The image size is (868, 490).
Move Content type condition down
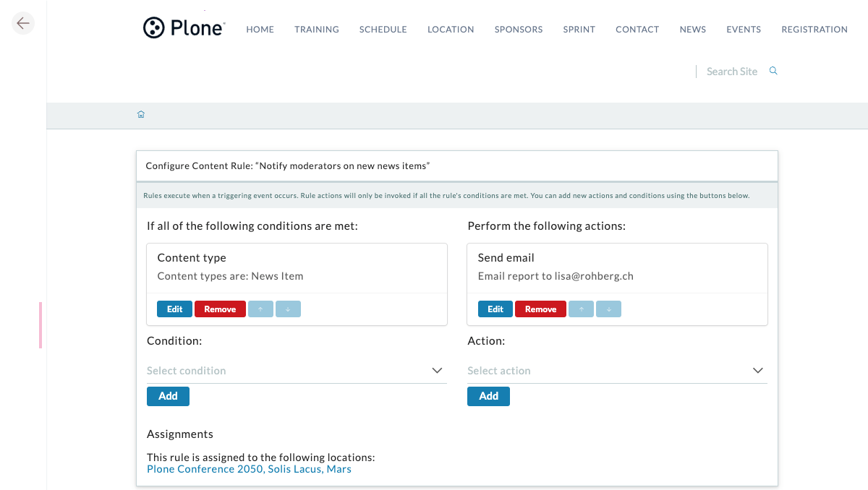coord(288,309)
